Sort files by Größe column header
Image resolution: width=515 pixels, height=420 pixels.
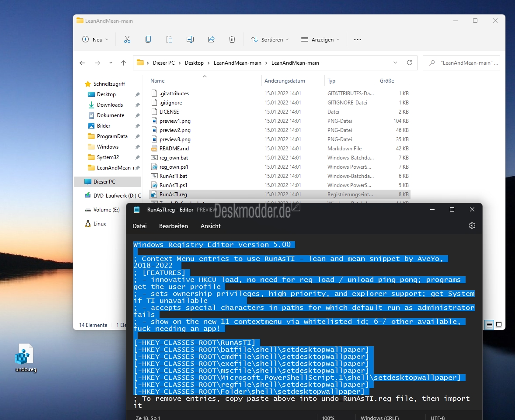pos(387,81)
